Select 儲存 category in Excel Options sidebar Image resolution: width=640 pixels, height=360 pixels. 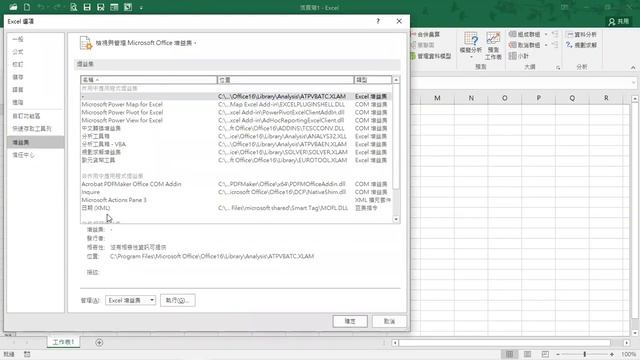(x=36, y=77)
